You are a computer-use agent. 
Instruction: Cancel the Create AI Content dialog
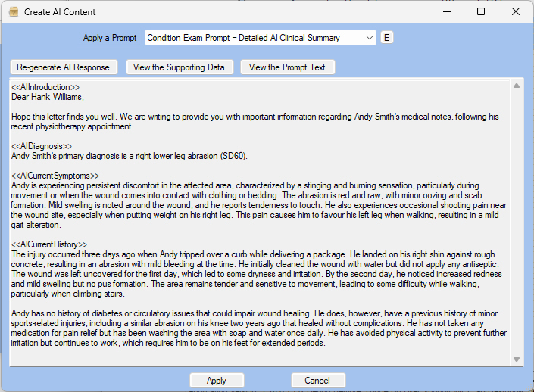(x=318, y=381)
